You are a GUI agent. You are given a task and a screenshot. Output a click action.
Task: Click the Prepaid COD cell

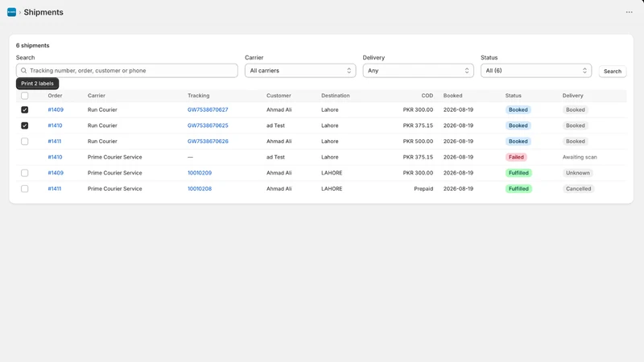pyautogui.click(x=423, y=189)
